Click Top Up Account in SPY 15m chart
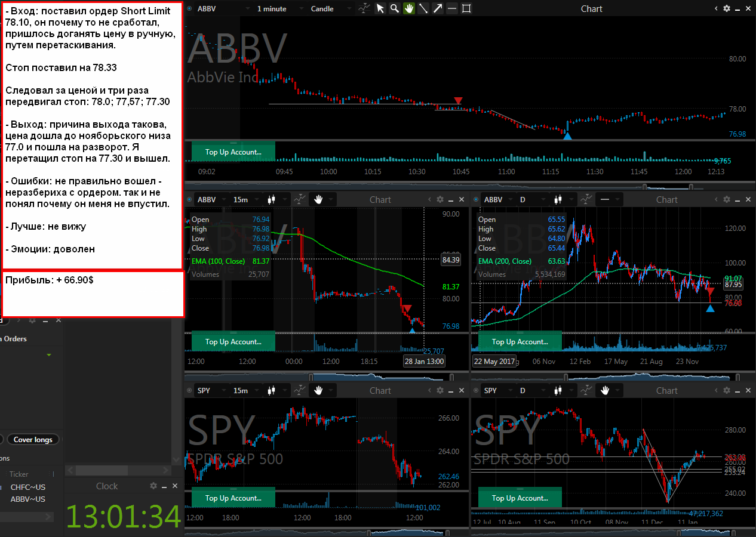 pos(233,498)
